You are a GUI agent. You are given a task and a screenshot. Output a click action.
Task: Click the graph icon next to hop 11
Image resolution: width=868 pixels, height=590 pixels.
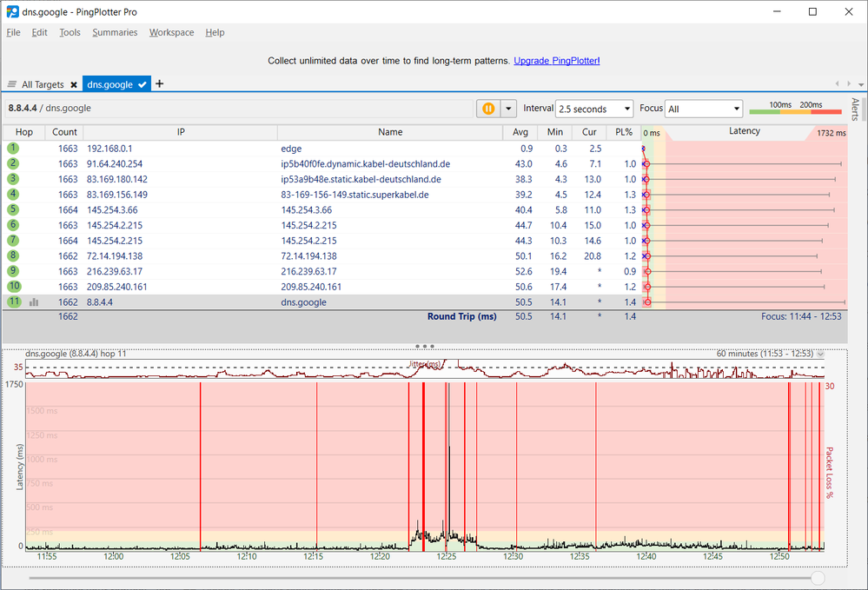[x=33, y=301]
